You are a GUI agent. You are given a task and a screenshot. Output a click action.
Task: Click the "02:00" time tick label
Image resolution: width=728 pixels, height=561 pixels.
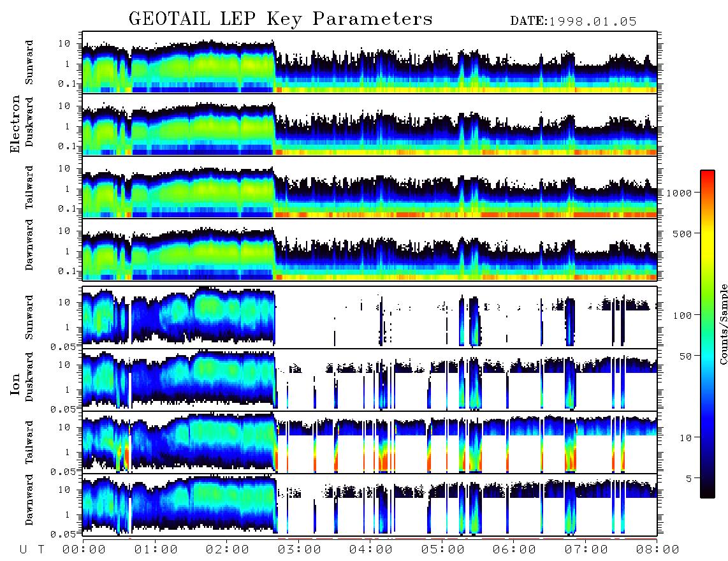228,550
